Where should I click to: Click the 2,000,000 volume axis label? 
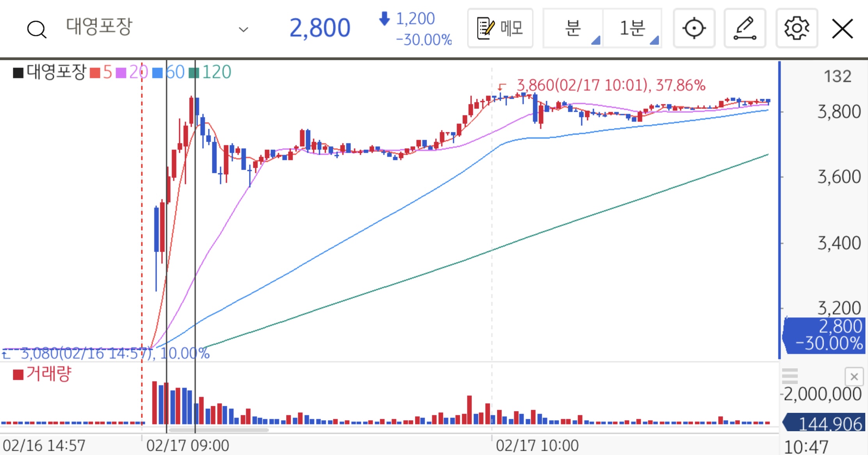pyautogui.click(x=822, y=394)
